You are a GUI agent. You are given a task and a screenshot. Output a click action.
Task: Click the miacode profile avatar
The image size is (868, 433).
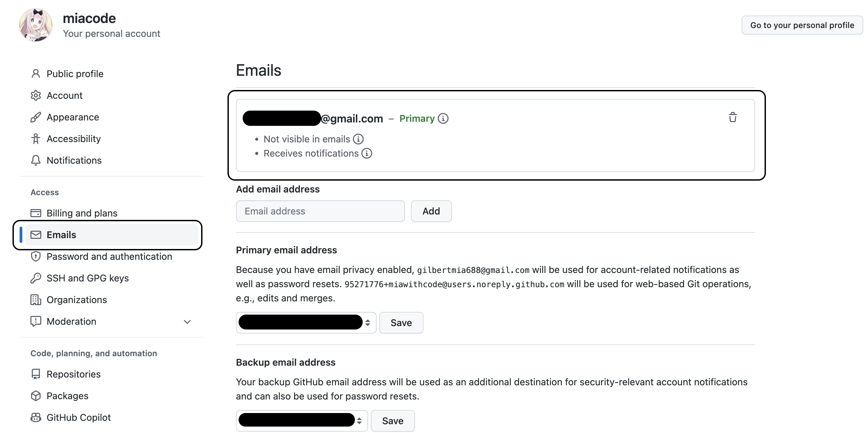[36, 25]
